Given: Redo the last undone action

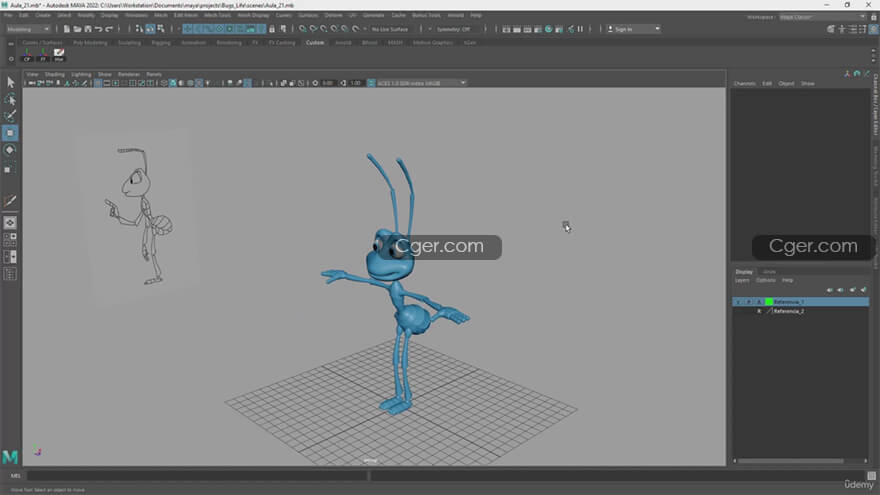Looking at the screenshot, I should (109, 29).
